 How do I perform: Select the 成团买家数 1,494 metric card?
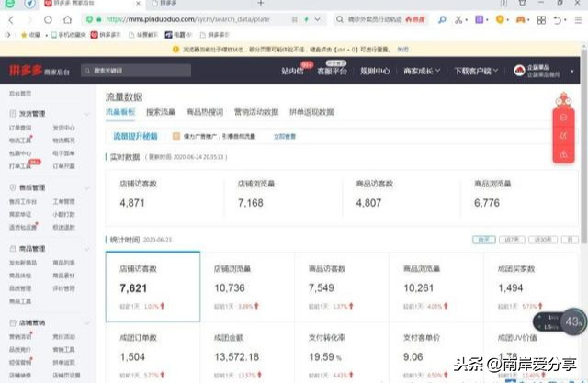tap(531, 287)
